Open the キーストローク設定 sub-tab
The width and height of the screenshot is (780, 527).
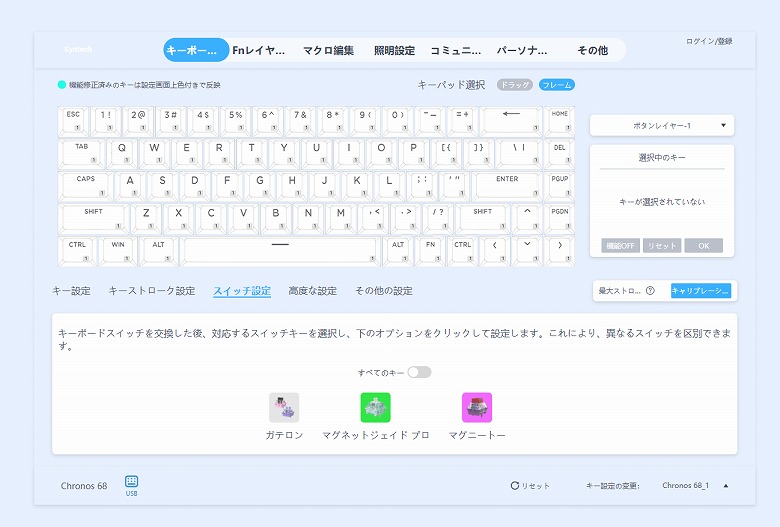point(152,291)
